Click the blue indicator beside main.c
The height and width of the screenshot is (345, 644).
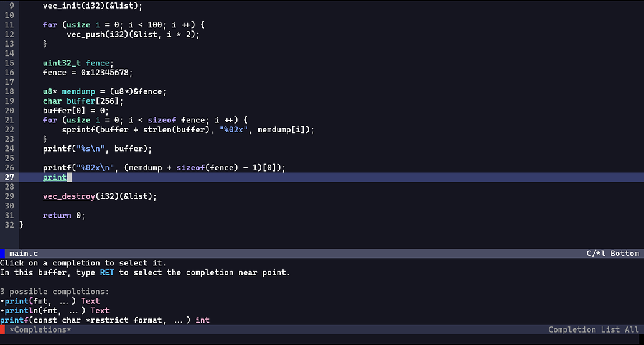(x=2, y=254)
